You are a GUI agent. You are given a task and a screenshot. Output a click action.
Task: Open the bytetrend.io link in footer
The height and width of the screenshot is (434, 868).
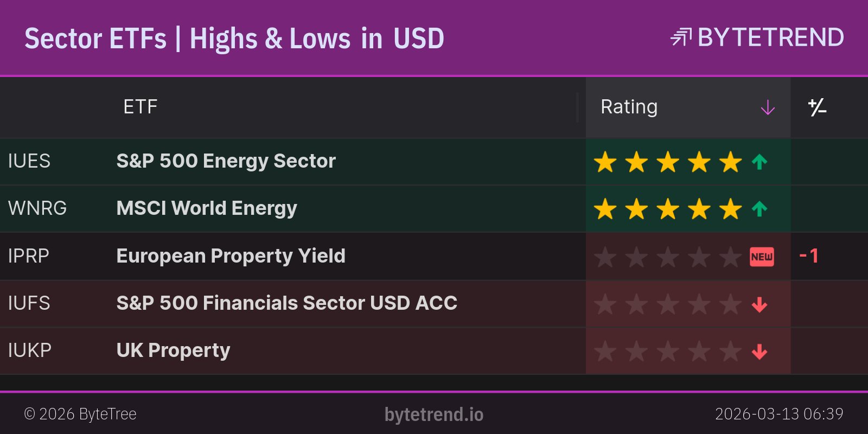click(434, 414)
